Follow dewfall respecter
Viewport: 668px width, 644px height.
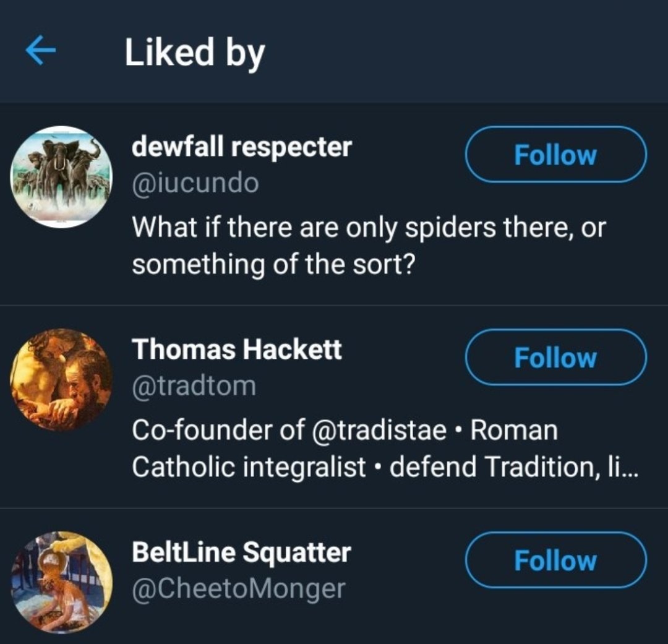point(555,155)
